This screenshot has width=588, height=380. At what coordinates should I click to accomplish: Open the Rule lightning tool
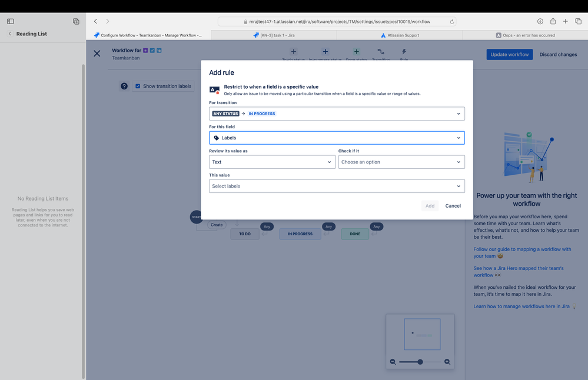click(x=403, y=52)
